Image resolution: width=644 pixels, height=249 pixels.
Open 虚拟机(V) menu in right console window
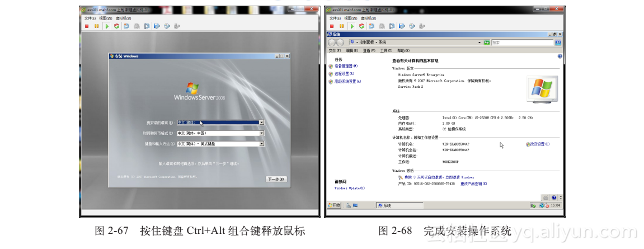click(368, 18)
